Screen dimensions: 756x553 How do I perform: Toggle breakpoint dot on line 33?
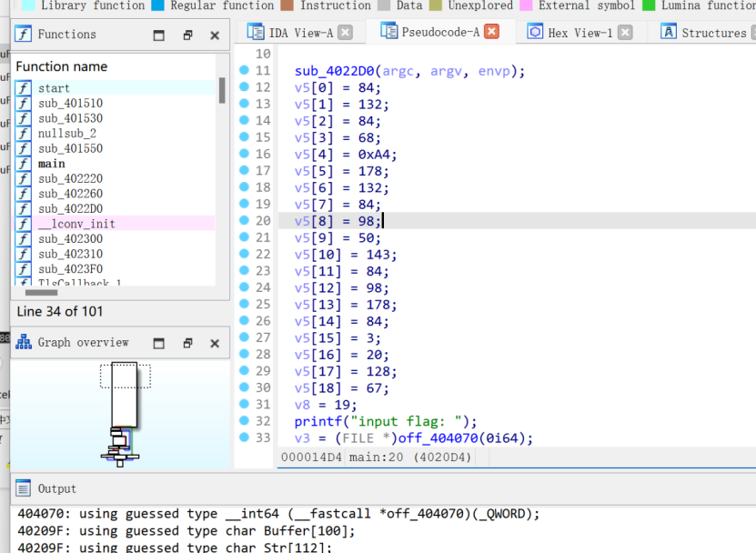coord(244,437)
